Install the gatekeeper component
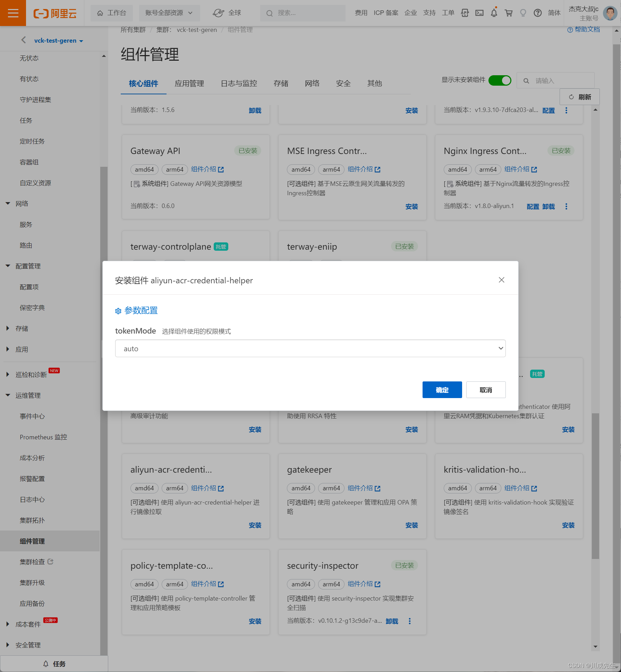 pos(411,525)
